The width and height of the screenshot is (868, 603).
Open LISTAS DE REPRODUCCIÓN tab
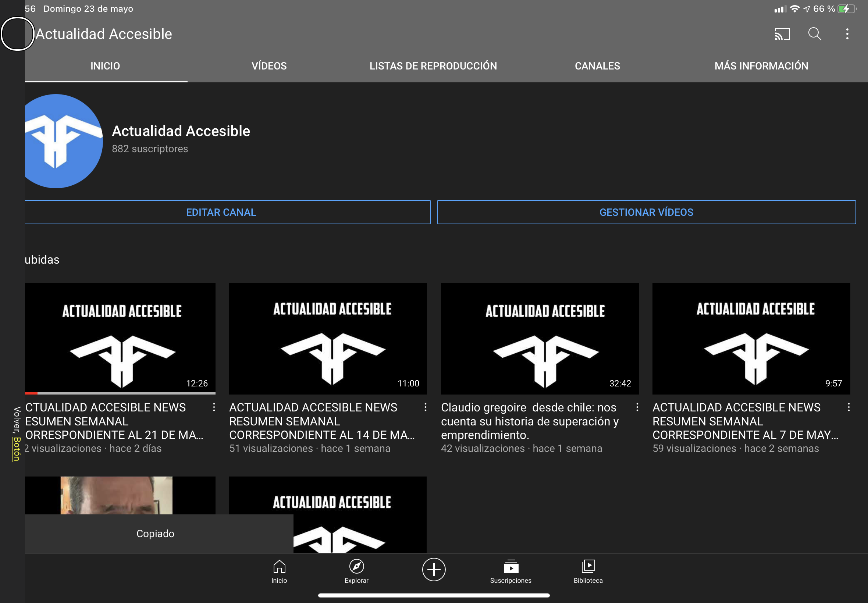[x=433, y=66]
